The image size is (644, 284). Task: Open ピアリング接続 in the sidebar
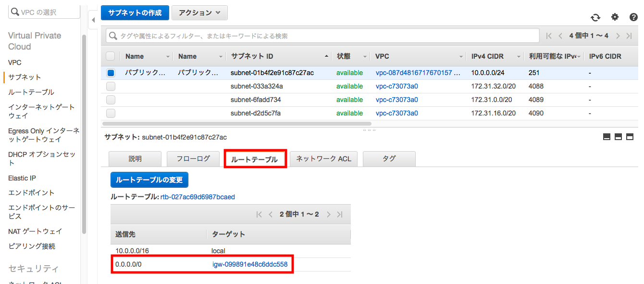32,246
